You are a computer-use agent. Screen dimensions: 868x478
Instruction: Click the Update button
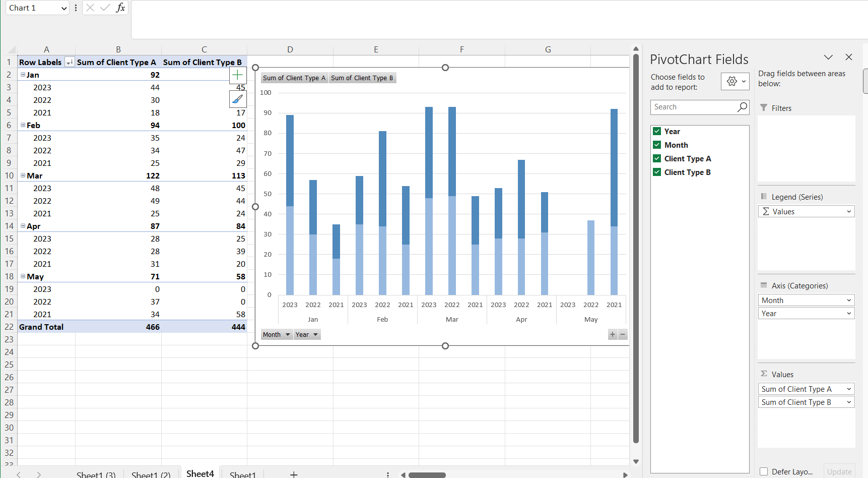pos(839,471)
